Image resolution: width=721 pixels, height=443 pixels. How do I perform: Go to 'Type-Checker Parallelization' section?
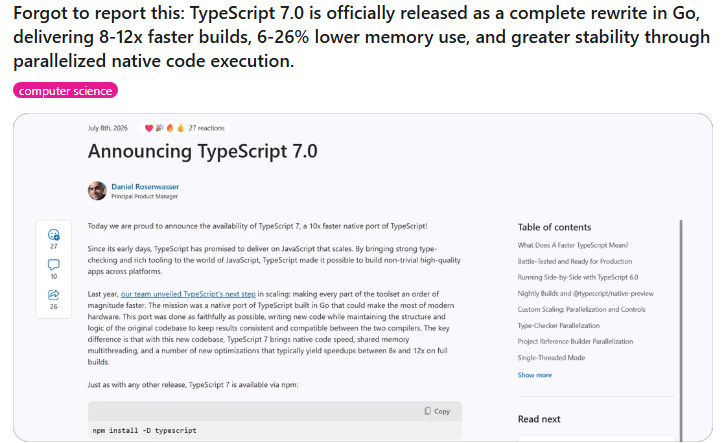click(x=559, y=325)
